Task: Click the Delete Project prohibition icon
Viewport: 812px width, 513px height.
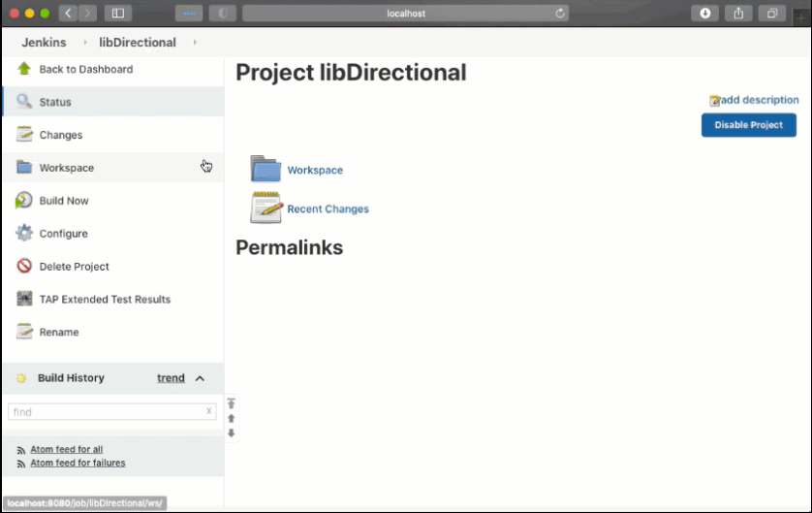Action: coord(24,267)
